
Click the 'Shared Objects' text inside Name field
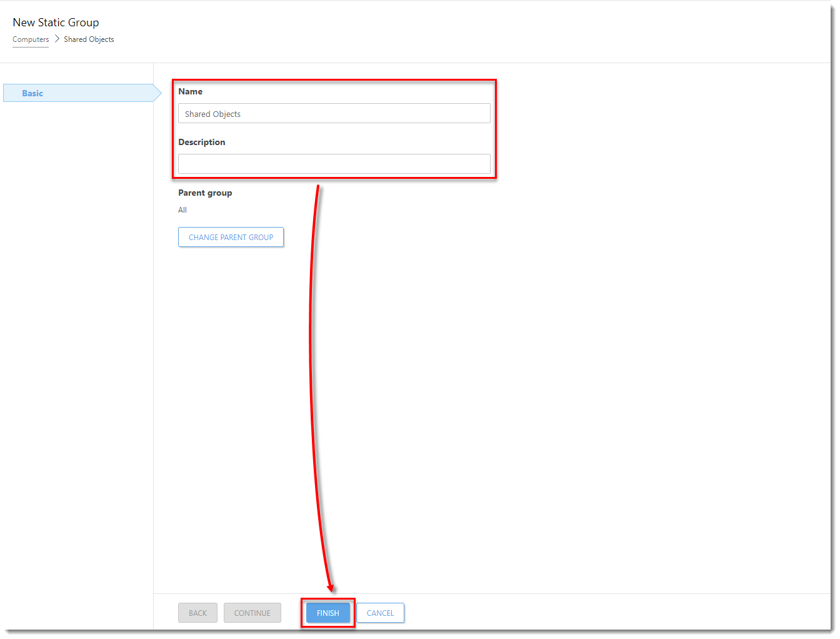[x=212, y=114]
